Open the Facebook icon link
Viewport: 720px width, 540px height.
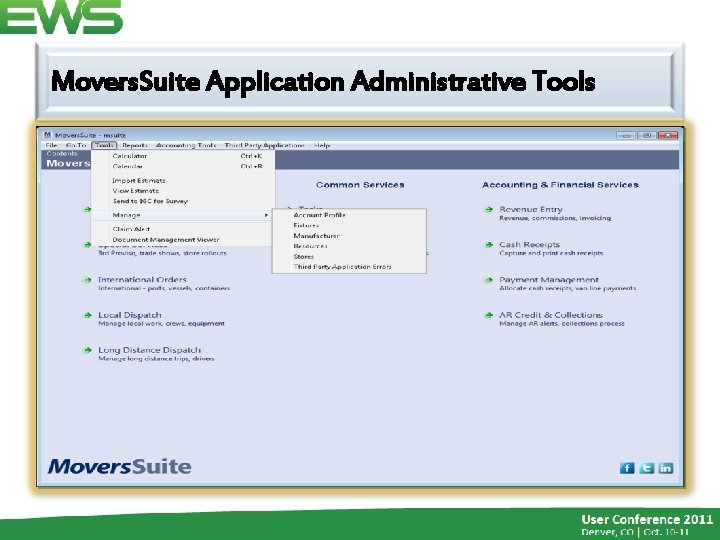627,468
